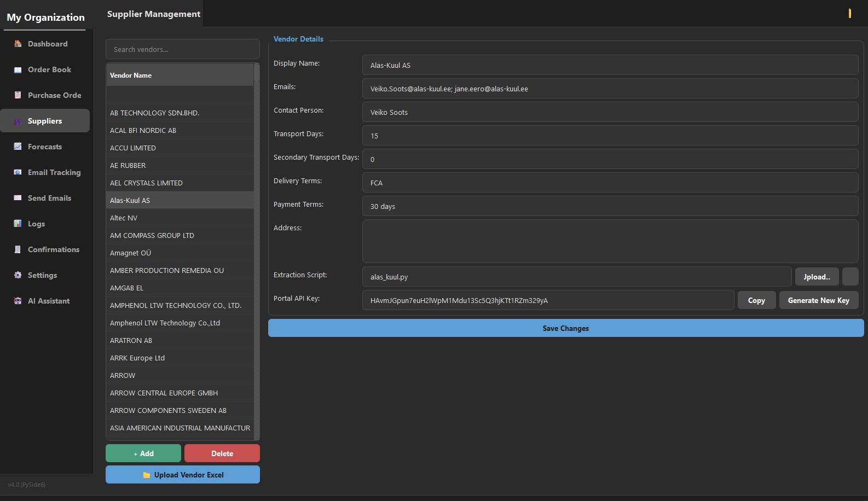
Task: Click the folder icon on Upload Vendor Excel
Action: coord(146,475)
